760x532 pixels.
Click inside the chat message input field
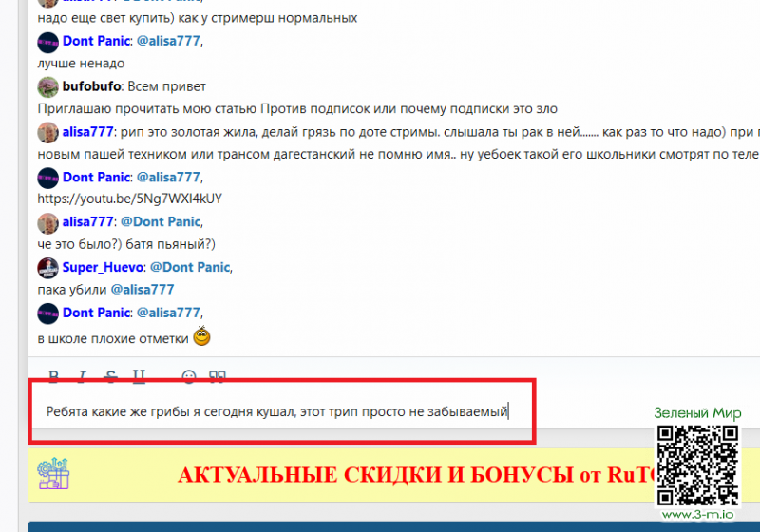tap(285, 412)
